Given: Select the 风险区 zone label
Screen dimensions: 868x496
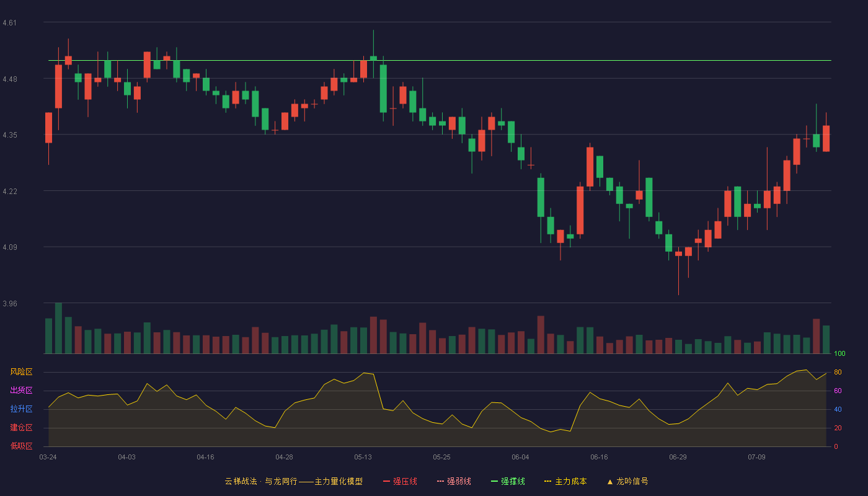Looking at the screenshot, I should [21, 372].
